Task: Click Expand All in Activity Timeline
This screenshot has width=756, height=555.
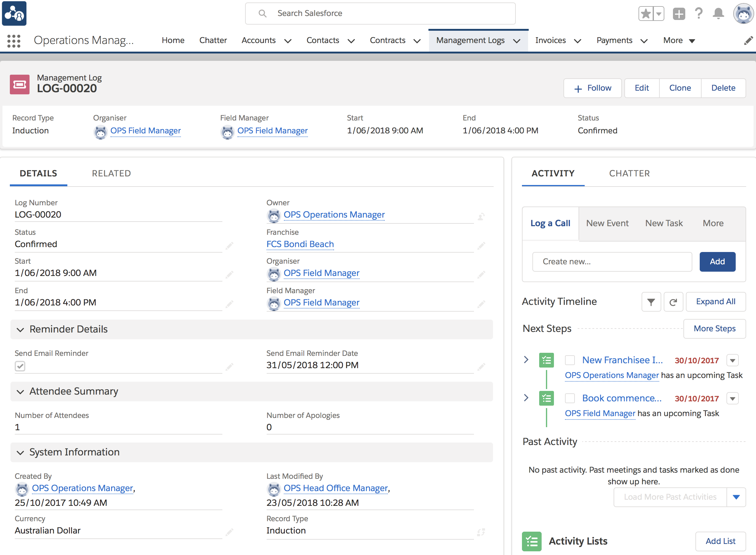Action: tap(715, 302)
